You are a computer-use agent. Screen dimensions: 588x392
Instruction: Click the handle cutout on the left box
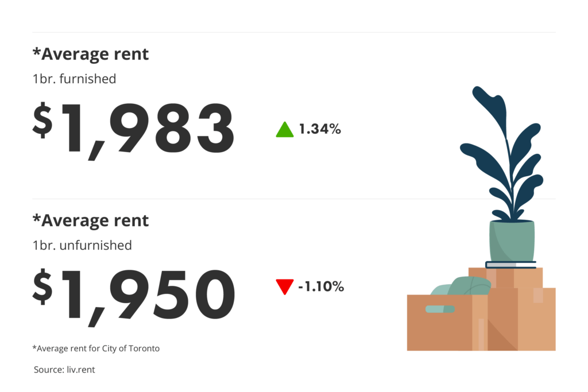(440, 309)
